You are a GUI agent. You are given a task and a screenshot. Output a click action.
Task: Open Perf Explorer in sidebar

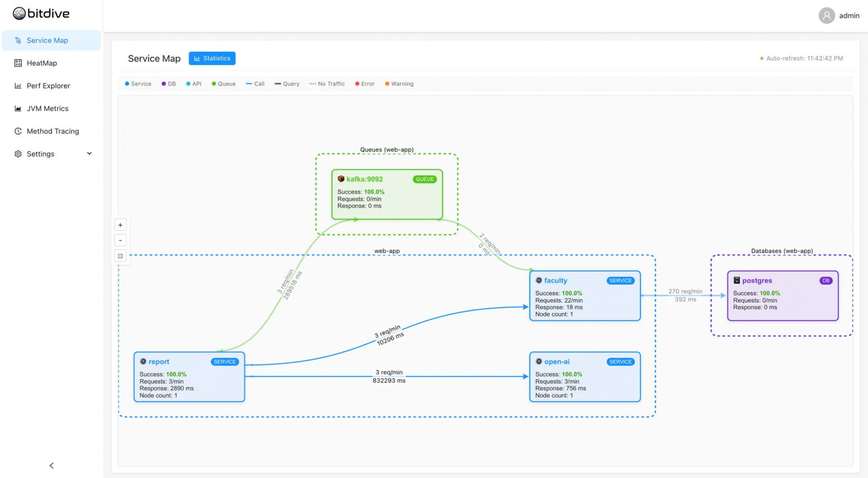pyautogui.click(x=48, y=86)
